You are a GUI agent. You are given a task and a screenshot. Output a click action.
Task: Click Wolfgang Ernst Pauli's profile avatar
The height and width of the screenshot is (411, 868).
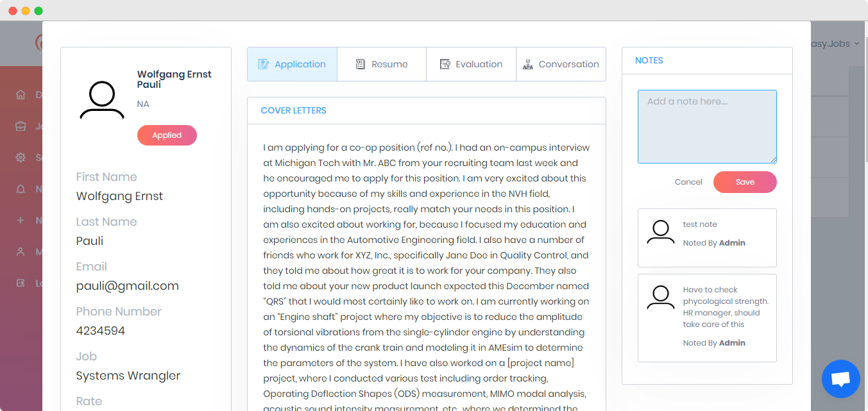point(102,100)
